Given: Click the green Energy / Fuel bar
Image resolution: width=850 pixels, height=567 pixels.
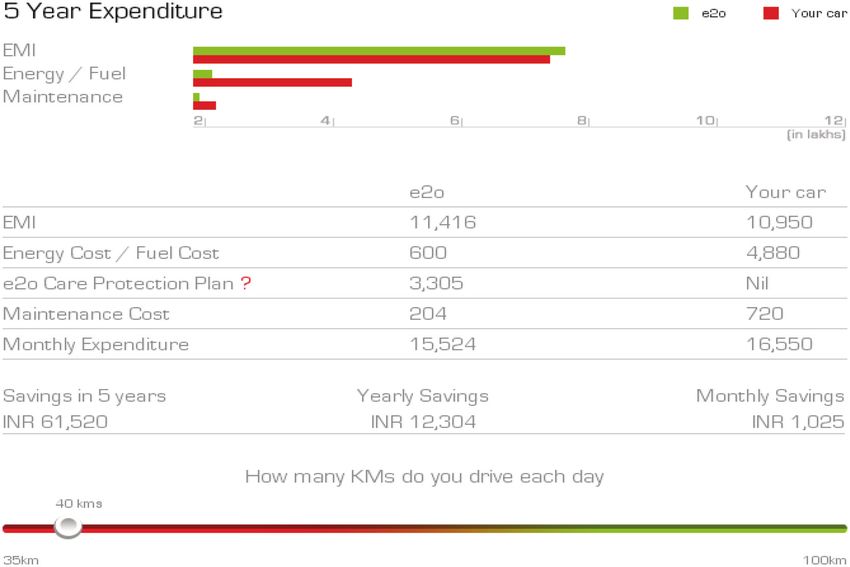Looking at the screenshot, I should (x=202, y=74).
